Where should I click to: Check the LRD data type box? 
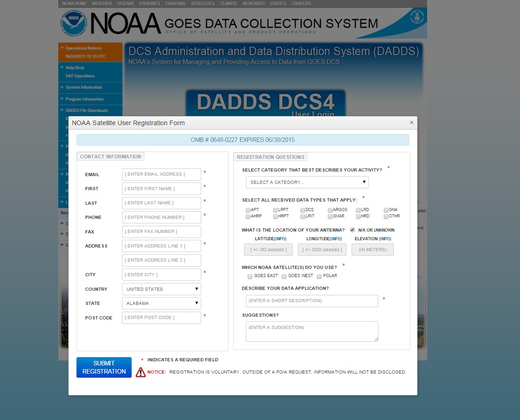[x=358, y=210]
